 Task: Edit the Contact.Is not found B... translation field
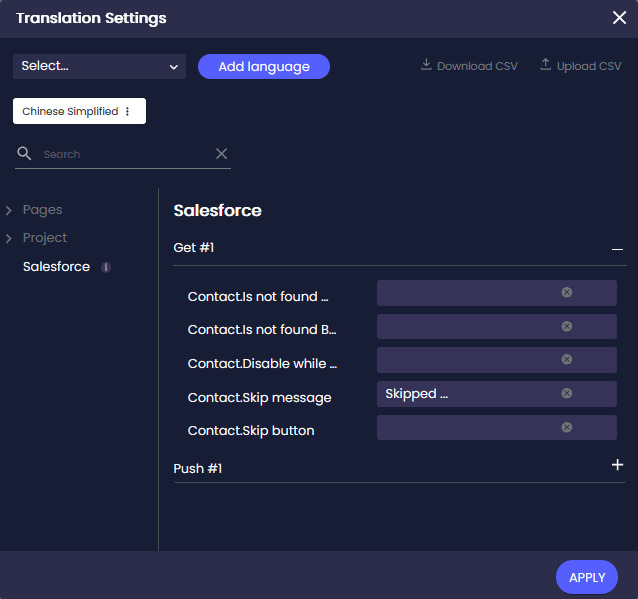pyautogui.click(x=496, y=326)
